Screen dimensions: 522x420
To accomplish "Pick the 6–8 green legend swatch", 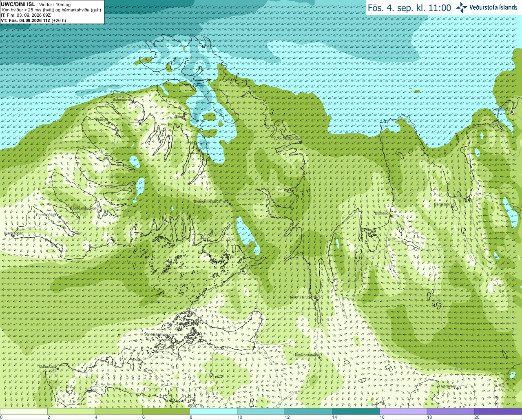I will click(x=166, y=412).
